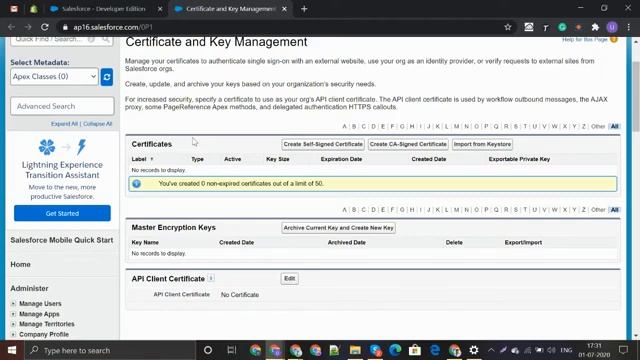The width and height of the screenshot is (640, 360).
Task: Expand the Manage Territories tree node
Action: tap(13, 324)
